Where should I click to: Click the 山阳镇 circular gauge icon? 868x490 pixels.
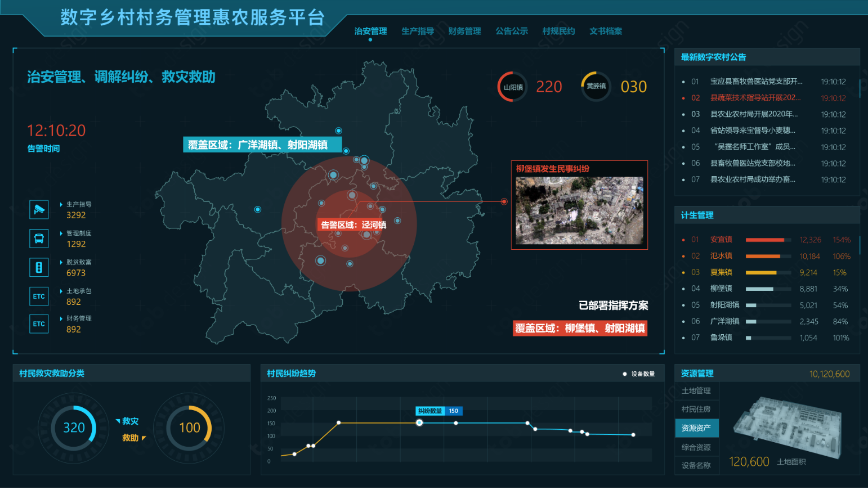512,87
